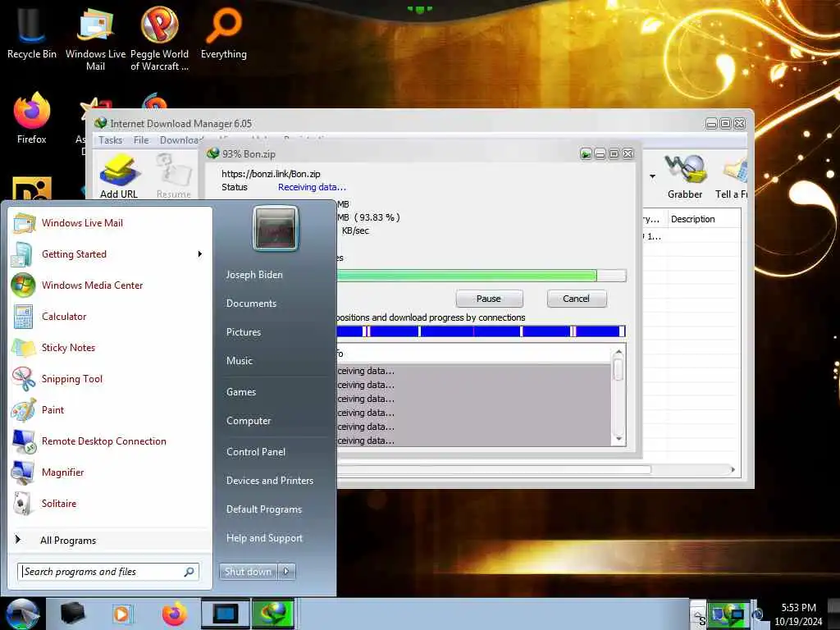Open Windows Media Center

point(111,285)
